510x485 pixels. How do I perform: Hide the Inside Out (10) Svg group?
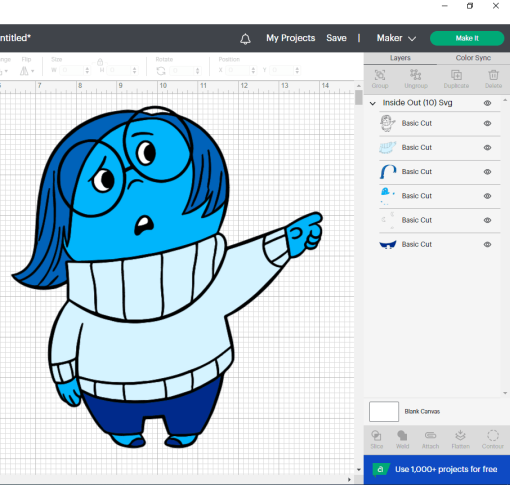(x=487, y=103)
